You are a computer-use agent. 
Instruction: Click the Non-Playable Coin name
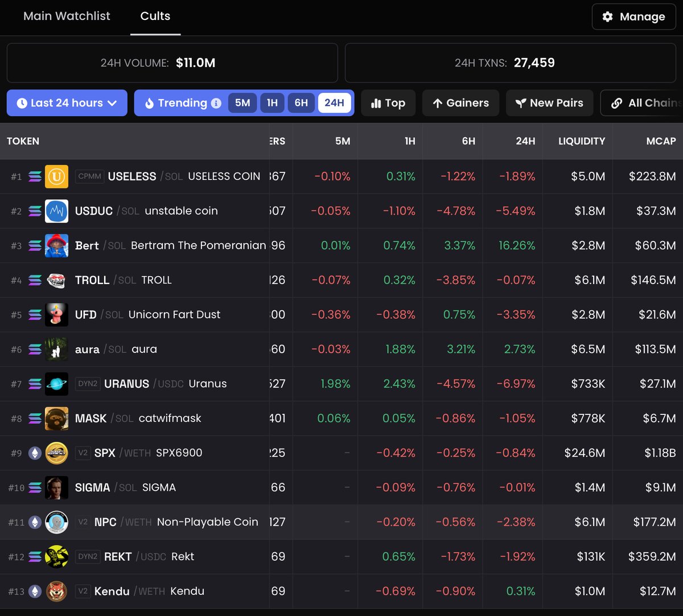(x=207, y=522)
